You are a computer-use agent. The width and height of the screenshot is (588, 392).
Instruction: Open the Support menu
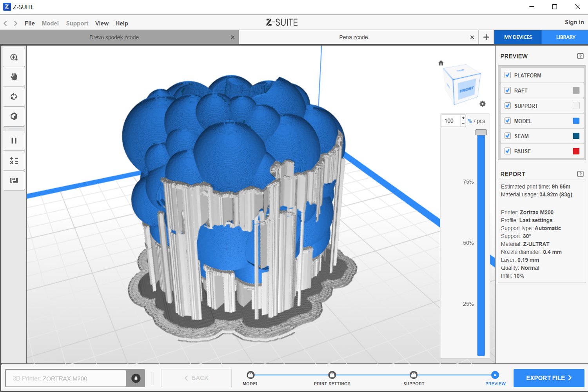tap(77, 24)
